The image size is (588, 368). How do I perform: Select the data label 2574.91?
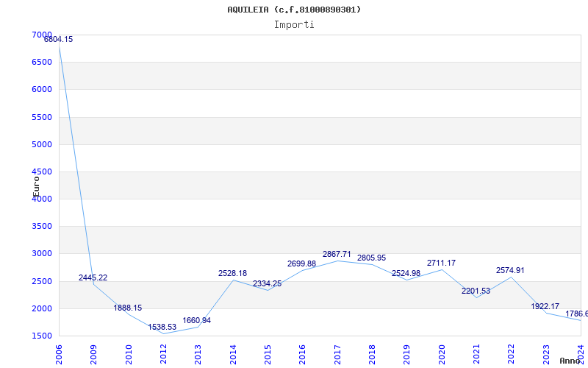510,270
